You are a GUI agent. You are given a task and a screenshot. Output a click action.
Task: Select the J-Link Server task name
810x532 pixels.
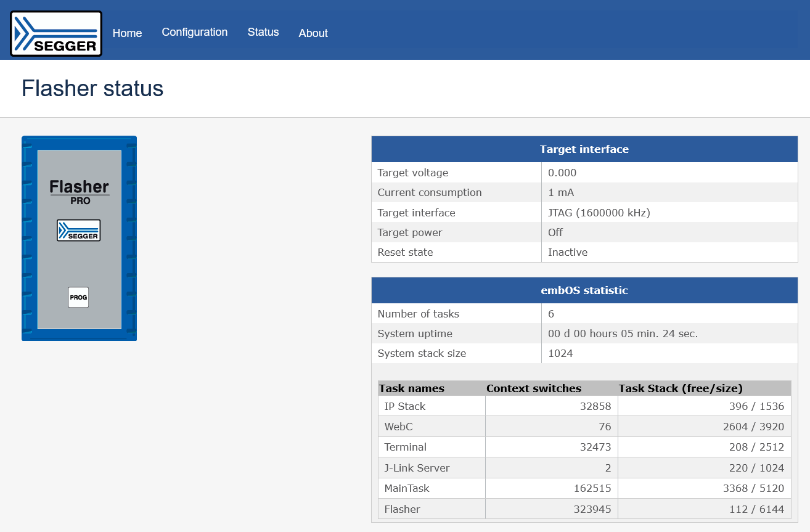coord(417,468)
